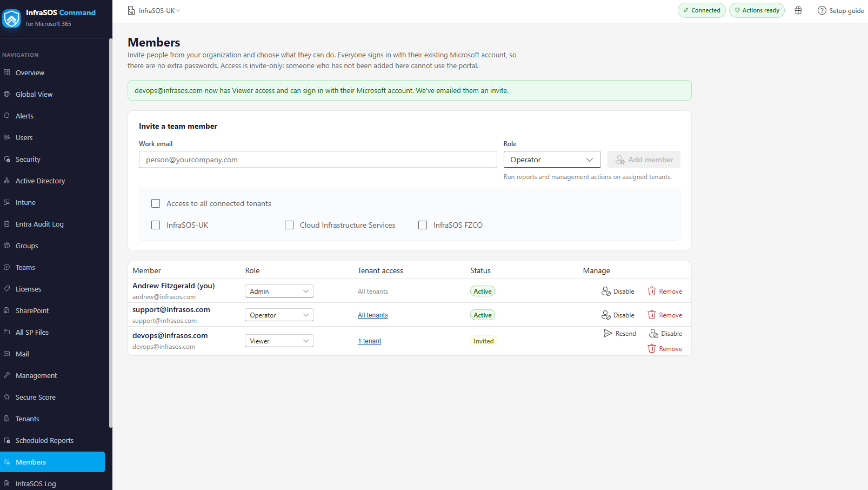The height and width of the screenshot is (490, 868).
Task: Click the Management wrench icon
Action: [x=7, y=375]
